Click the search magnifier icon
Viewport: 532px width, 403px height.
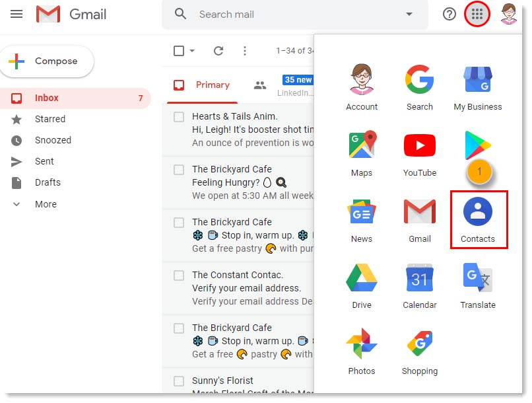click(180, 14)
